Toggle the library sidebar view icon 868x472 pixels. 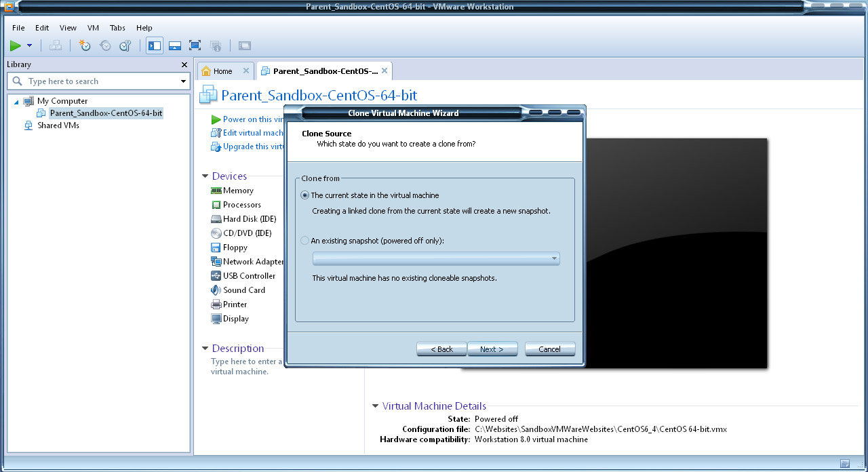coord(155,46)
